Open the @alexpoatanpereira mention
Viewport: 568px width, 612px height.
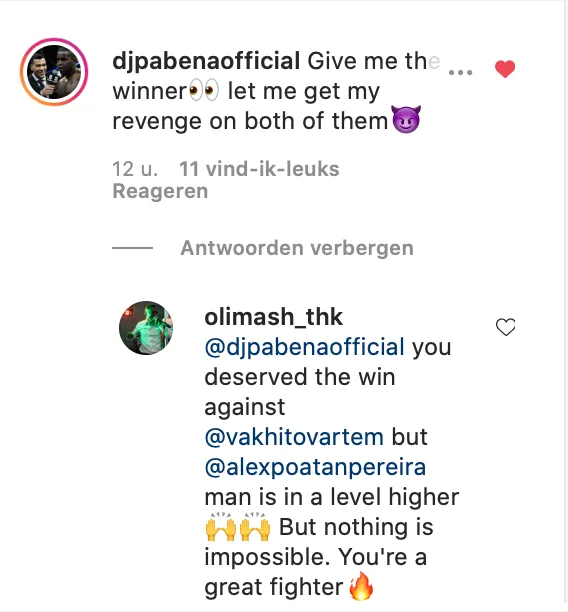pyautogui.click(x=315, y=467)
